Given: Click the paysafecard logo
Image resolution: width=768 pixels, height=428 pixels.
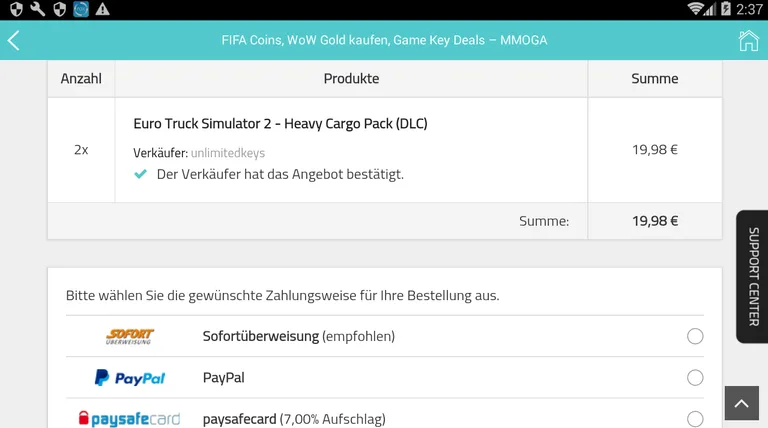Looking at the screenshot, I should 129,419.
